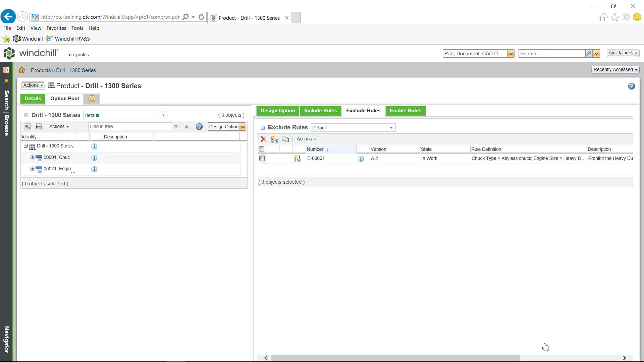This screenshot has height=362, width=644.
Task: Open info icon for rule E-00001
Action: pyautogui.click(x=361, y=159)
